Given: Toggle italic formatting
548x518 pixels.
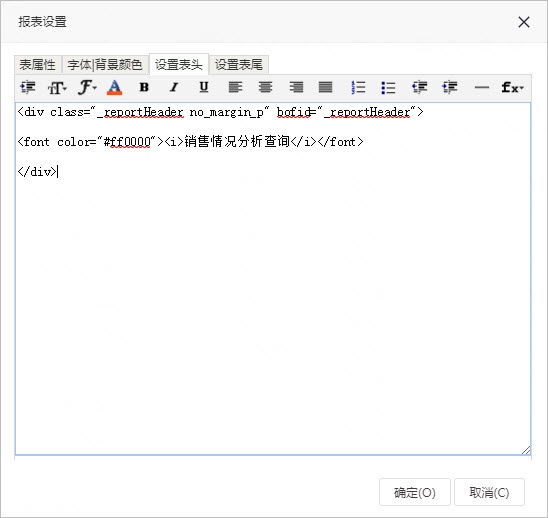Looking at the screenshot, I should [x=174, y=87].
